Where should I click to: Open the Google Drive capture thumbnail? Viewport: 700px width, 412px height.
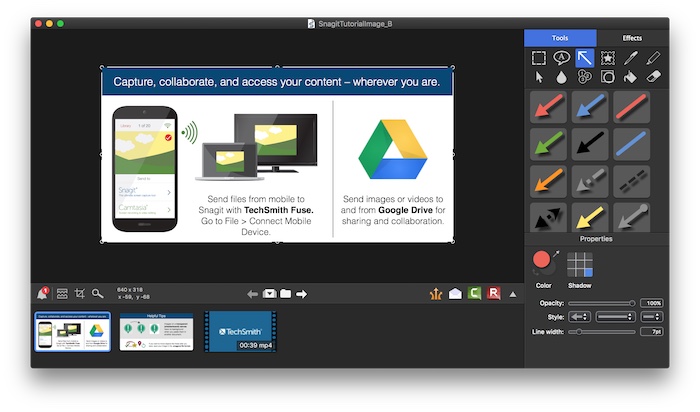click(x=73, y=332)
